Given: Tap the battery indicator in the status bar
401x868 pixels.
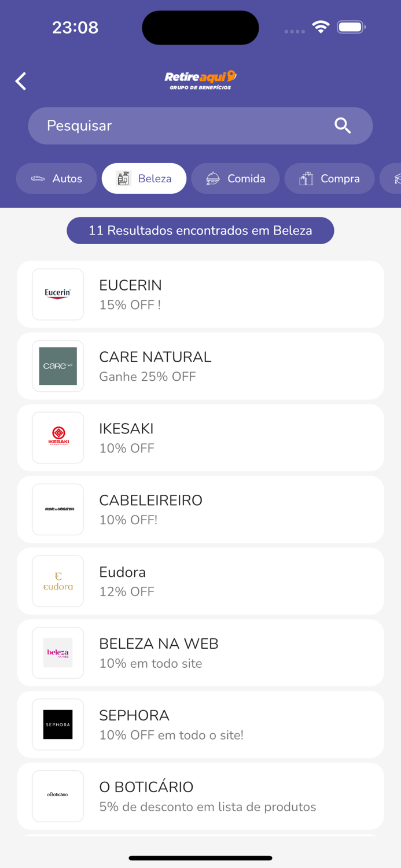Looking at the screenshot, I should click(x=351, y=26).
